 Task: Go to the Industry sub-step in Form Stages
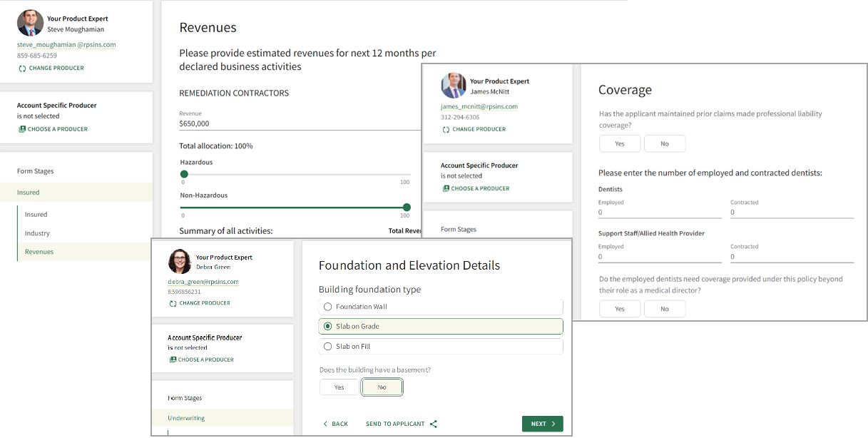pyautogui.click(x=37, y=233)
